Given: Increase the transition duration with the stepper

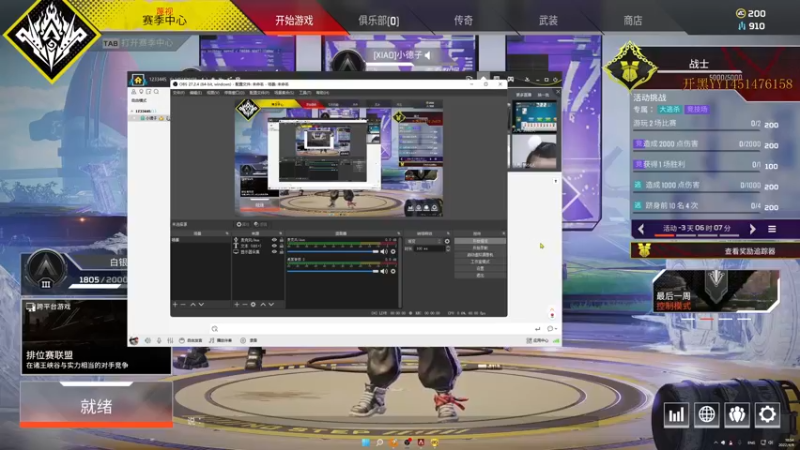Looking at the screenshot, I should [448, 247].
